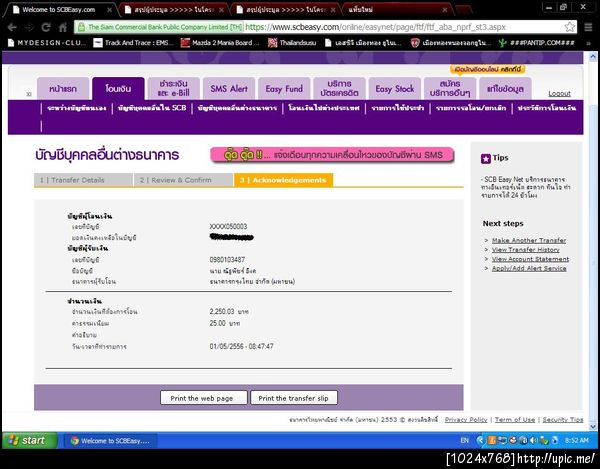Click the EN language indicator

[x=464, y=441]
